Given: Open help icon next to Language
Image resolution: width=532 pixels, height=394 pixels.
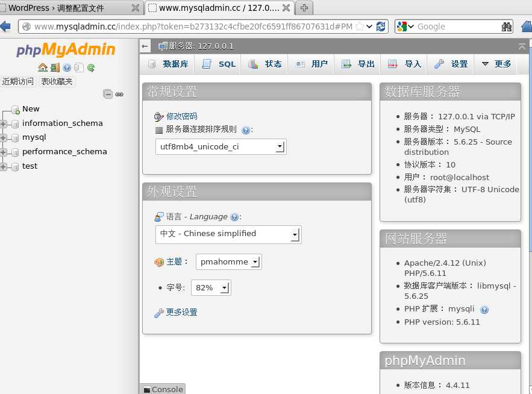Looking at the screenshot, I should [234, 217].
